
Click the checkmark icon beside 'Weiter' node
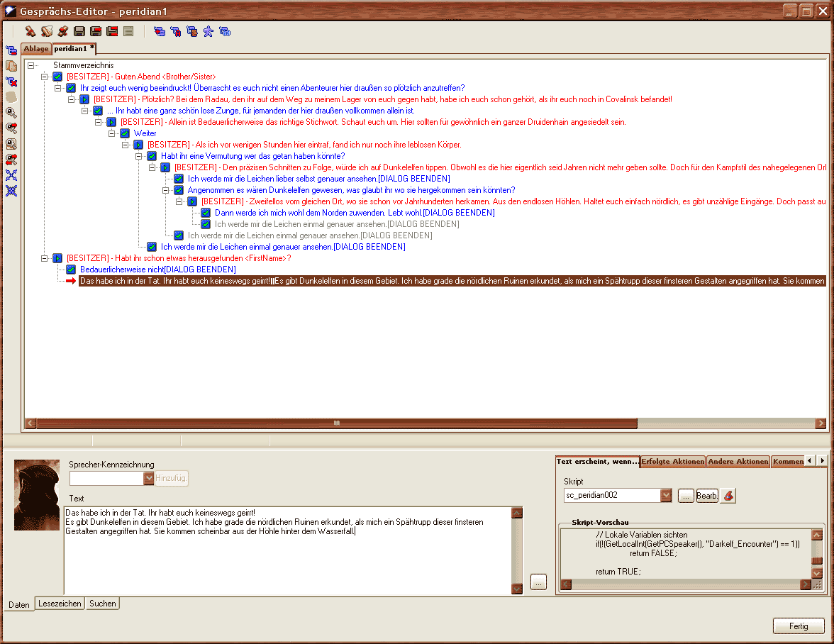125,133
